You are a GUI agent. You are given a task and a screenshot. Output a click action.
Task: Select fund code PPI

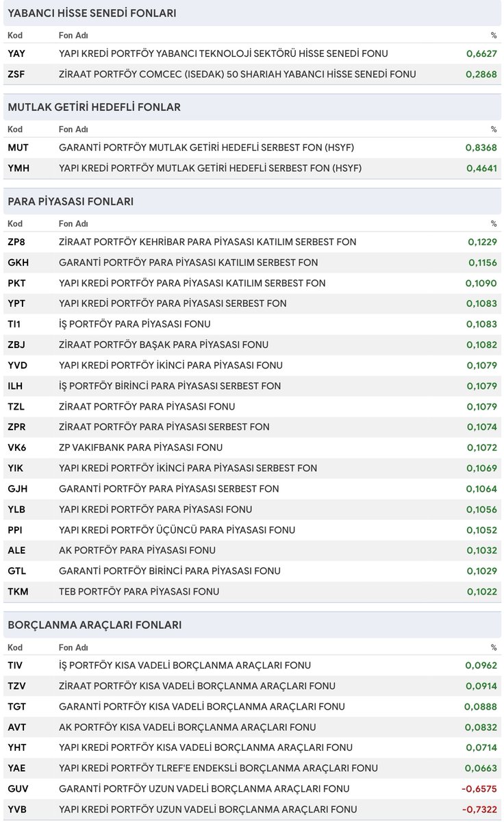pyautogui.click(x=16, y=530)
